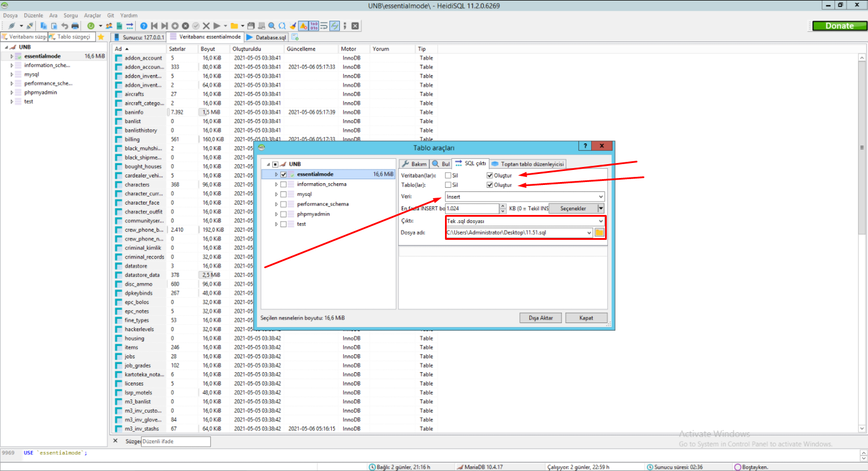Toggle Tablo(lar) Oluştur checkbox

pos(489,185)
